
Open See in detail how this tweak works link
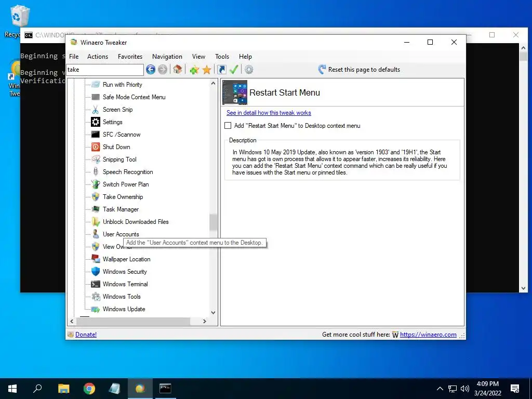(x=269, y=113)
